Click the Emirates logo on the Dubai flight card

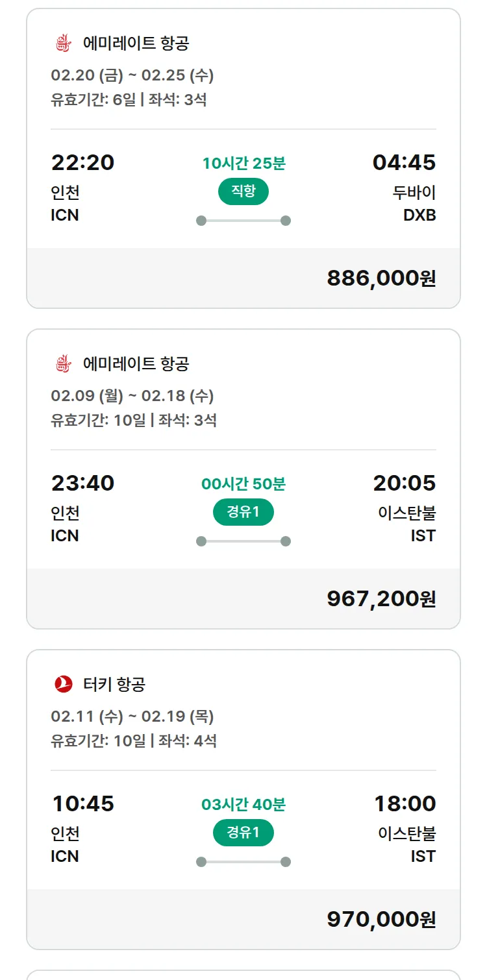[x=63, y=43]
